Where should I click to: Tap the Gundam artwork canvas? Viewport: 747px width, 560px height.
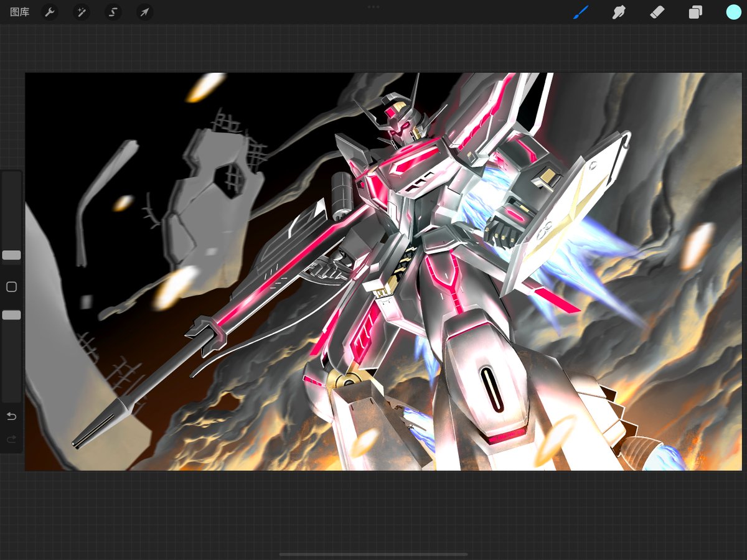click(383, 271)
